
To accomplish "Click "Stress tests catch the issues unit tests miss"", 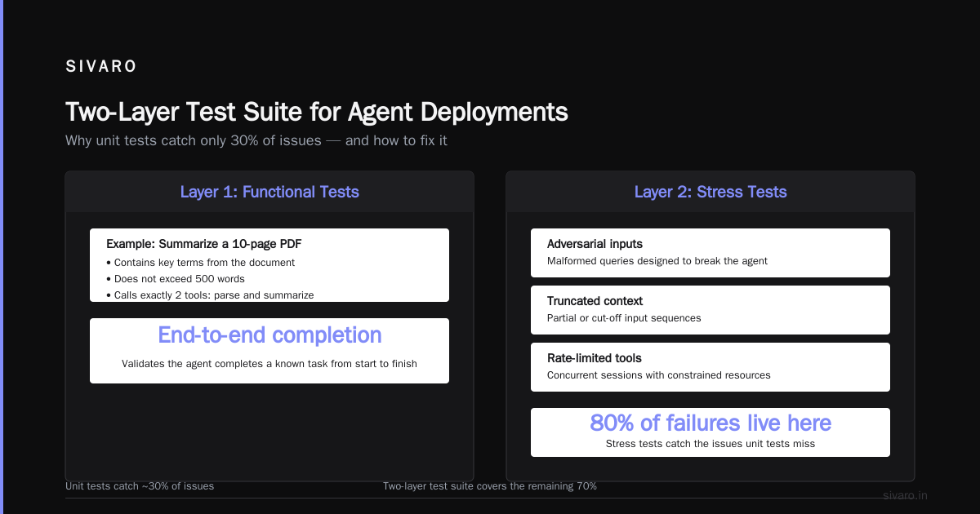I will [x=710, y=444].
